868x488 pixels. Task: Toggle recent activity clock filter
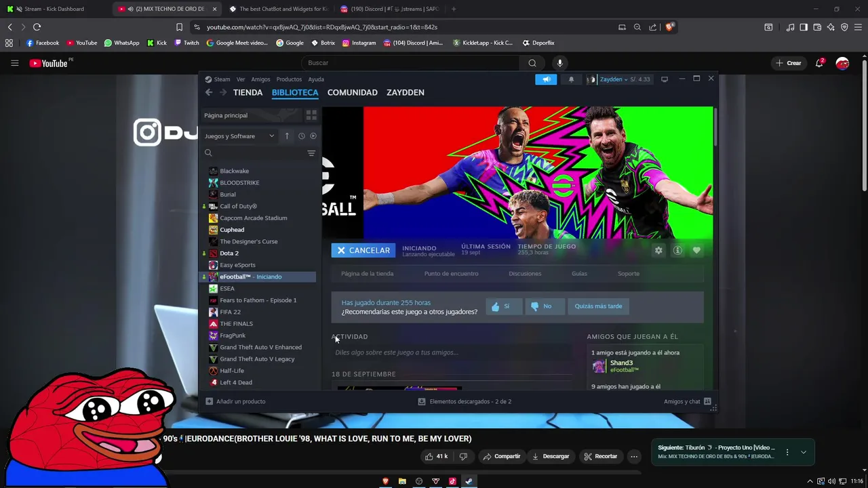302,136
